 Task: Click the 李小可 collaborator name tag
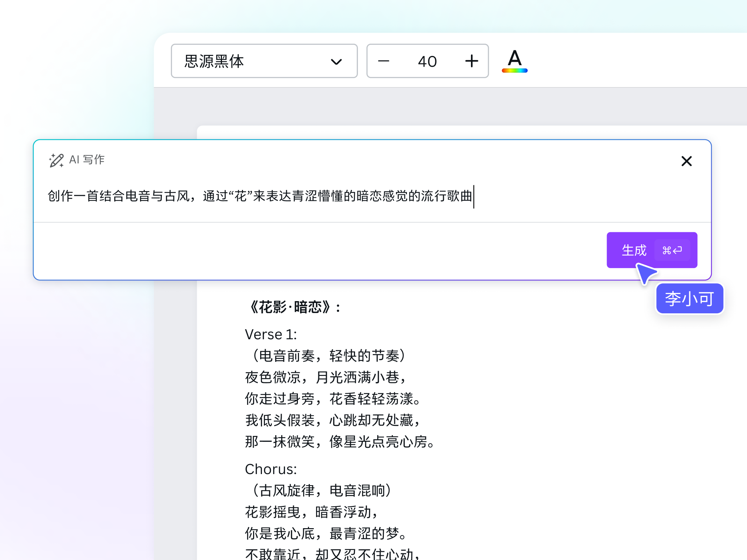tap(689, 299)
